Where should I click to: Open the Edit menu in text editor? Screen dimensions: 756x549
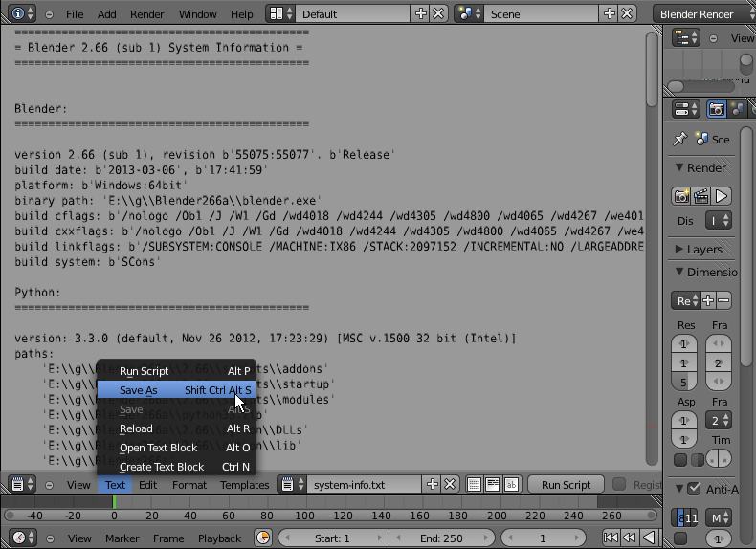(147, 485)
